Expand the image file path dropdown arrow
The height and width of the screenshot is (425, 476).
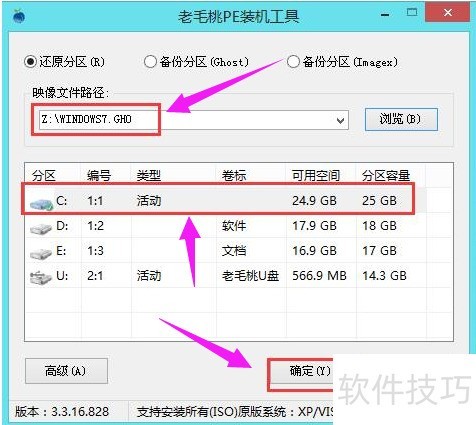(x=340, y=120)
